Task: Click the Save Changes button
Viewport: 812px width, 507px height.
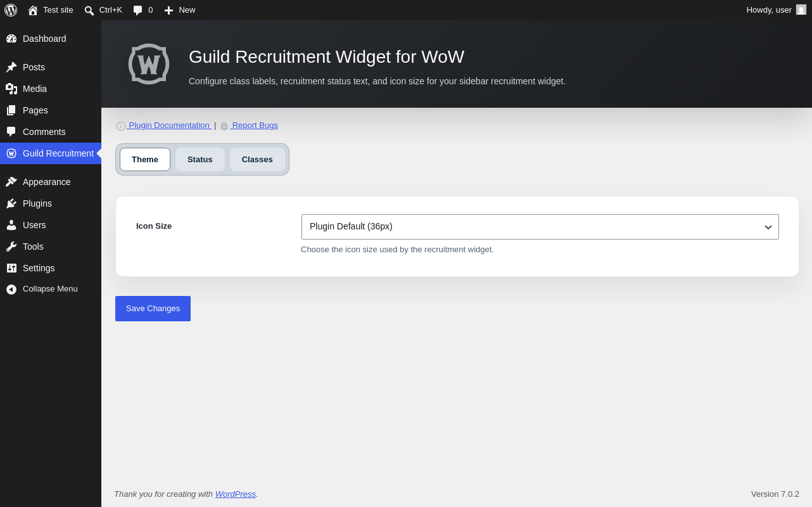Action: click(153, 309)
